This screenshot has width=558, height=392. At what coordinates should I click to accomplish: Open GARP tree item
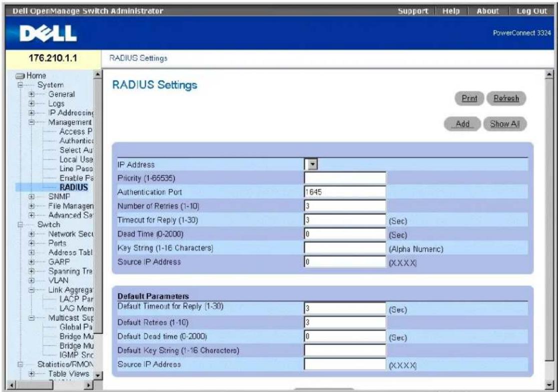[59, 261]
